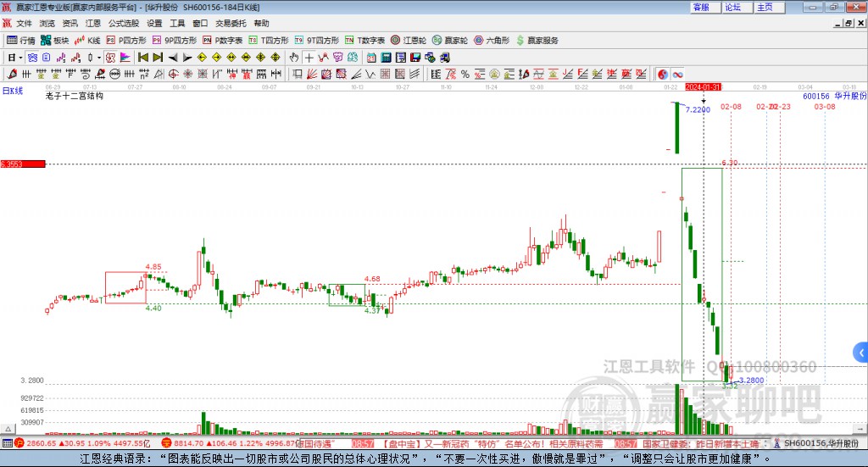
Task: Open the 交易委托 menu
Action: point(231,23)
